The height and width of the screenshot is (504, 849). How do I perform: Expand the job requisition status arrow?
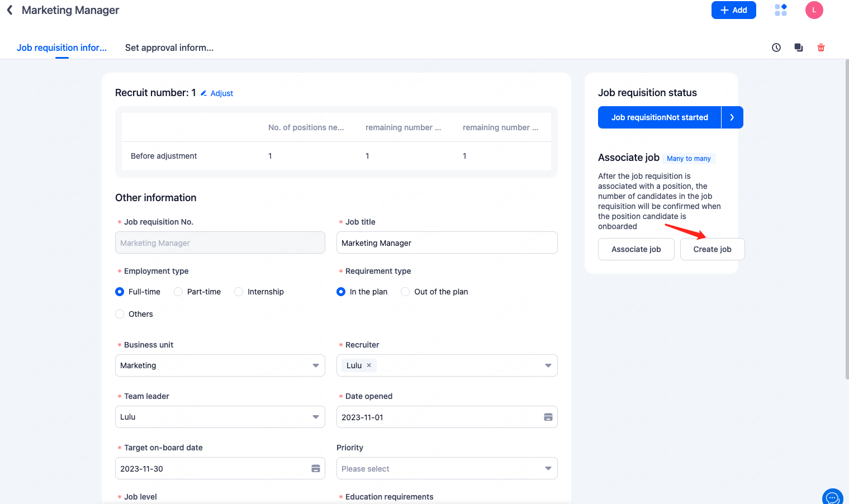[x=732, y=117]
